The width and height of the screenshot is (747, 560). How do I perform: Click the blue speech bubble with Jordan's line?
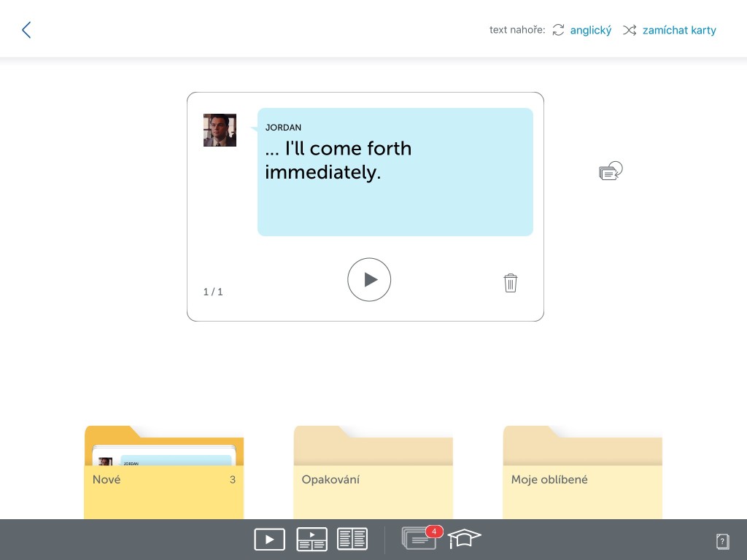coord(395,172)
